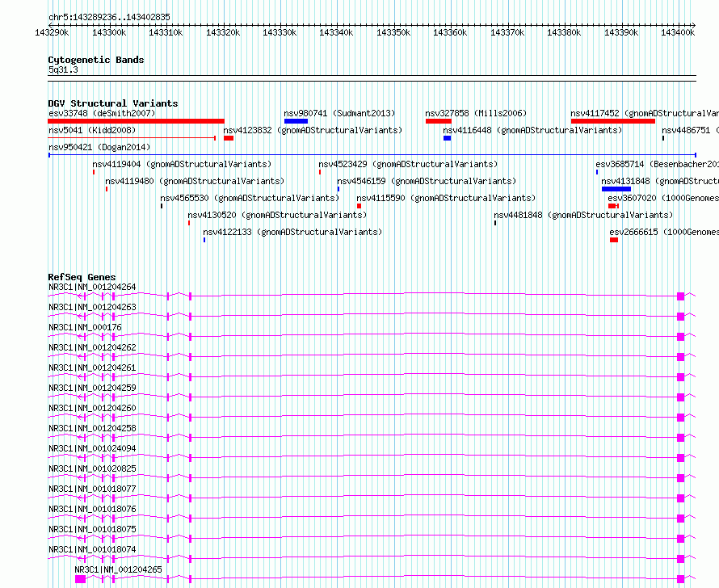Viewport: 719px width, 588px height.
Task: Click the RefSeq Genes track title
Action: click(82, 277)
